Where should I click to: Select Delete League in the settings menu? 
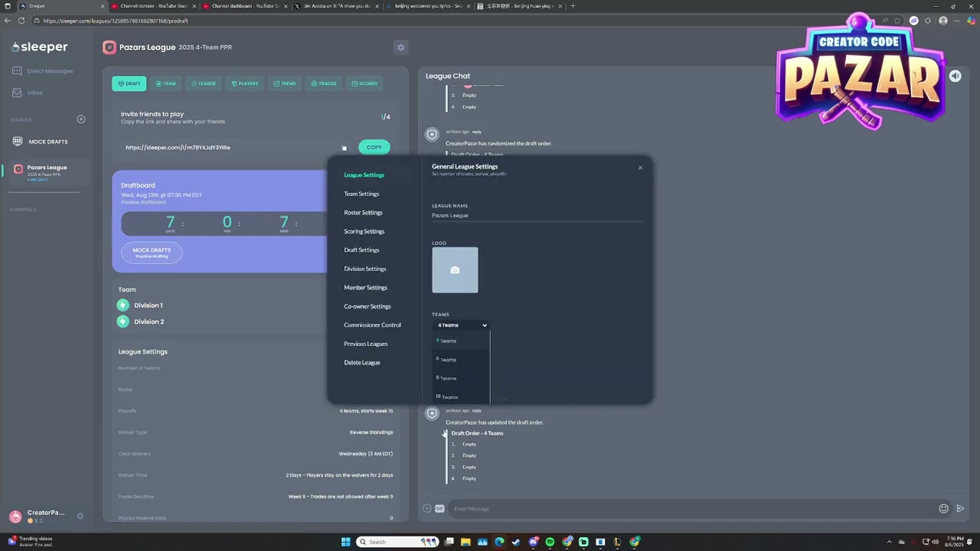click(x=362, y=363)
